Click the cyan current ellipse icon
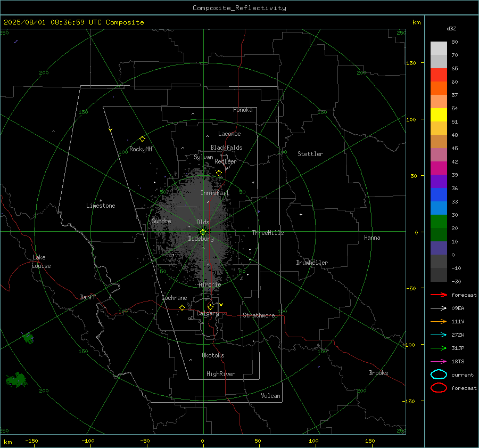Viewport: 479px width, 448px height. (x=439, y=374)
